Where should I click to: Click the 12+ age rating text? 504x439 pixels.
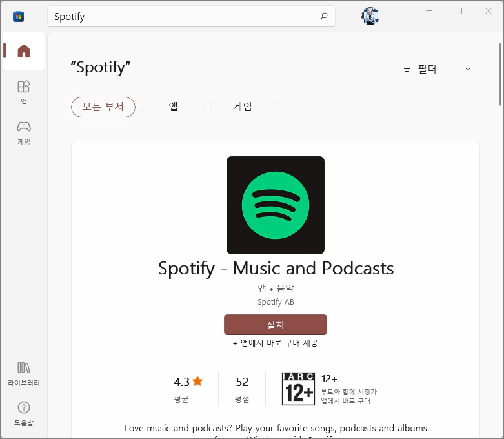pyautogui.click(x=329, y=379)
